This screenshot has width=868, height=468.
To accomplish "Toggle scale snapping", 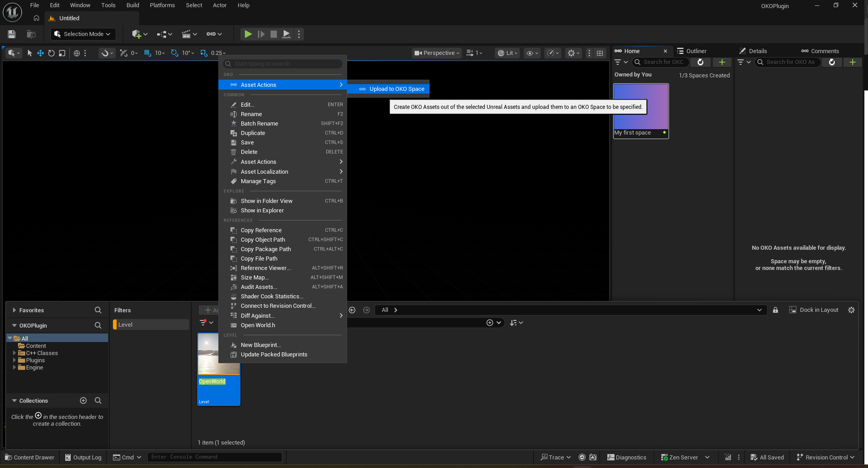I will coord(203,53).
